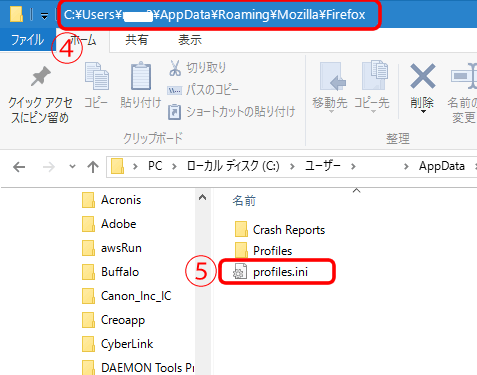Click the expand chevron before AppData breadcrumb
The height and width of the screenshot is (375, 477).
coord(406,166)
